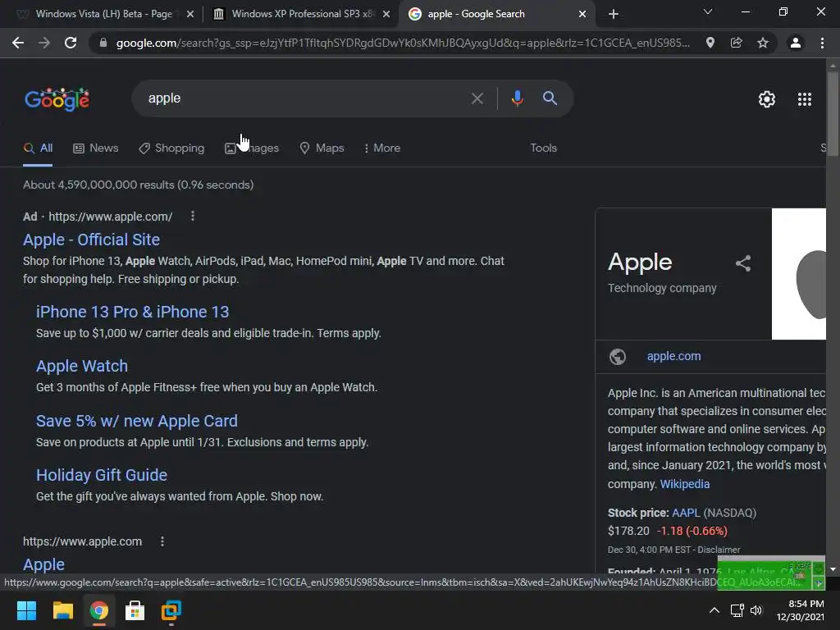Viewport: 840px width, 630px height.
Task: Close the apple - Google Search tab
Action: coord(582,14)
